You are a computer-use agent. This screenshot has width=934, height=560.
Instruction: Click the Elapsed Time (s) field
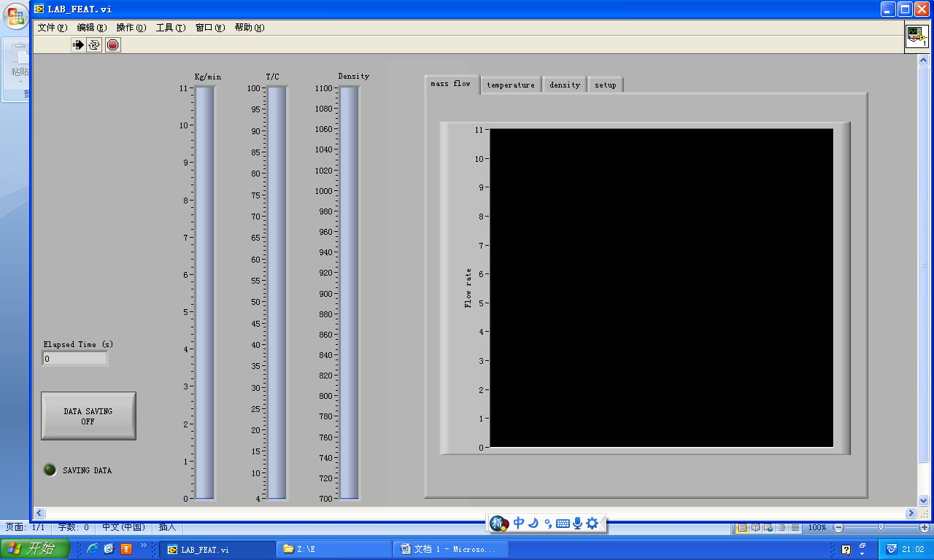pos(74,359)
